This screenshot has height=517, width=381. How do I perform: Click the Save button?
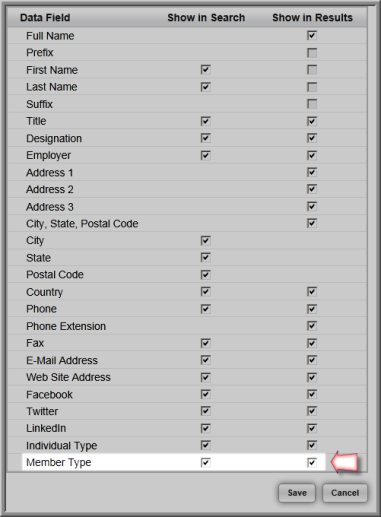(297, 493)
